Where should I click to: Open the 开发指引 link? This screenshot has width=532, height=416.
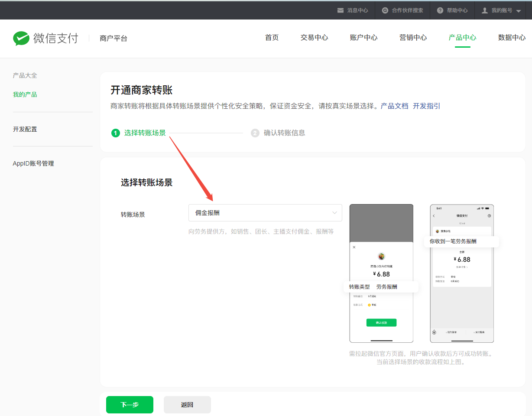427,106
